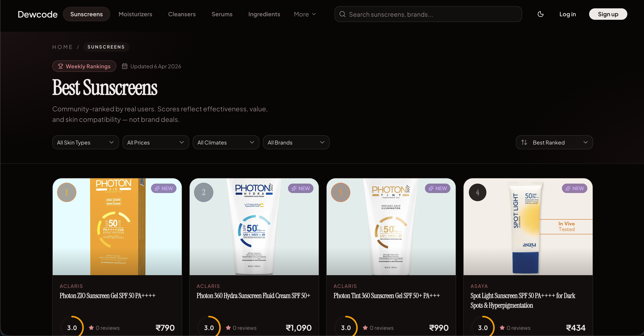Expand the All Prices filter
Image resolution: width=644 pixels, height=336 pixels.
(x=155, y=142)
